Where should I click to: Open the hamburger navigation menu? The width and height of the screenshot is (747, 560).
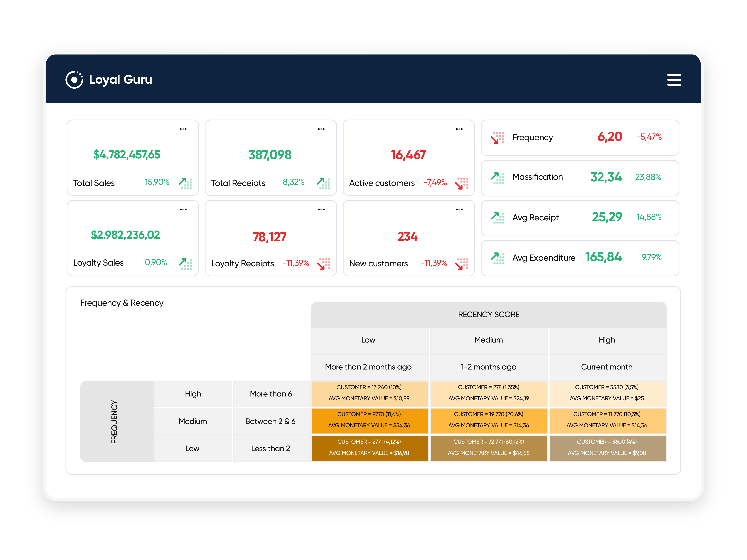click(x=674, y=80)
